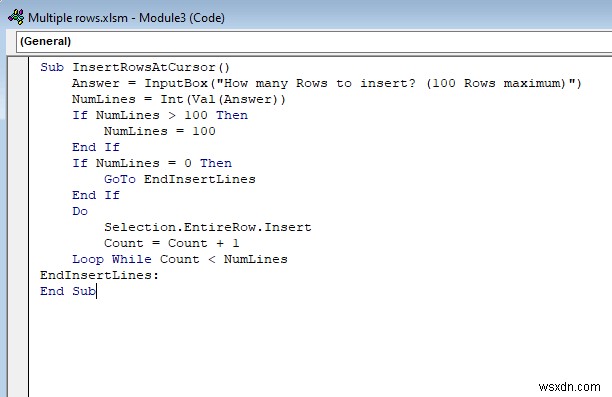
Task: Click the 'GoTo EndInsertLines' line
Action: pos(180,179)
